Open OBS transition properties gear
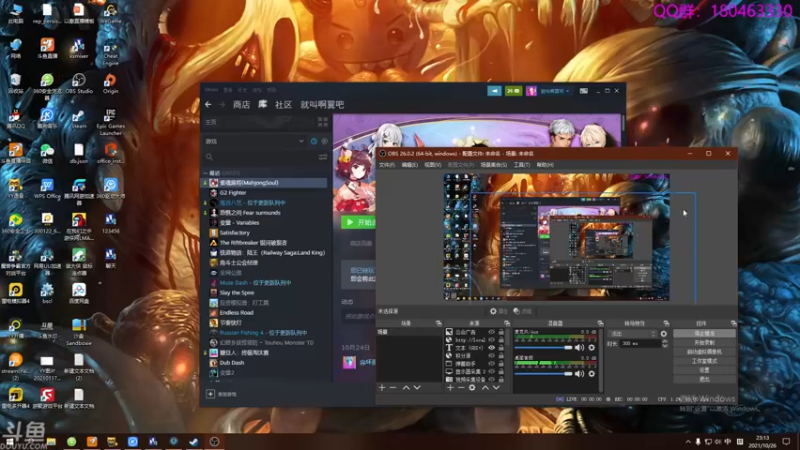The height and width of the screenshot is (450, 800). pos(664,334)
